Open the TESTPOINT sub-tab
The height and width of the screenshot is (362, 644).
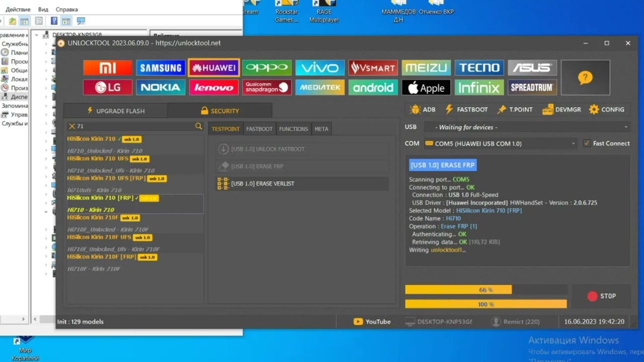pos(225,129)
